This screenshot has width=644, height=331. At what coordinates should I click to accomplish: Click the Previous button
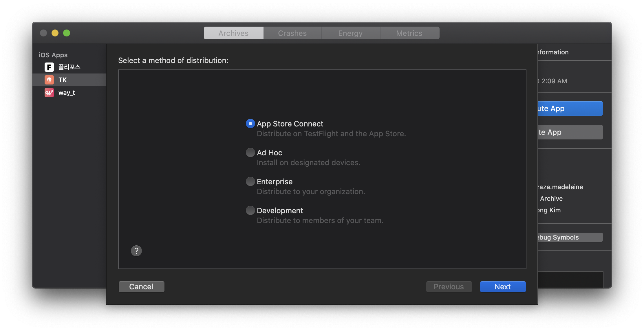point(449,287)
